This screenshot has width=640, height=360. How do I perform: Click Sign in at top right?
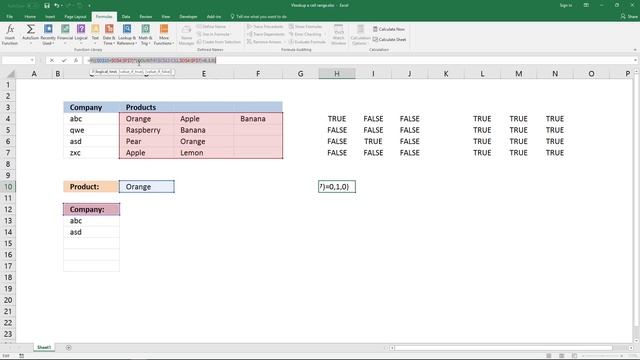click(566, 5)
